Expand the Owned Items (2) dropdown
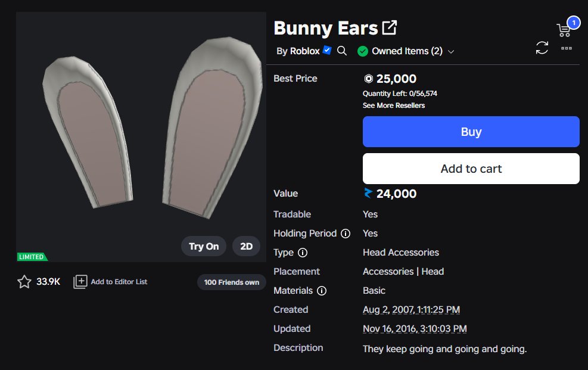The width and height of the screenshot is (588, 370). point(451,52)
